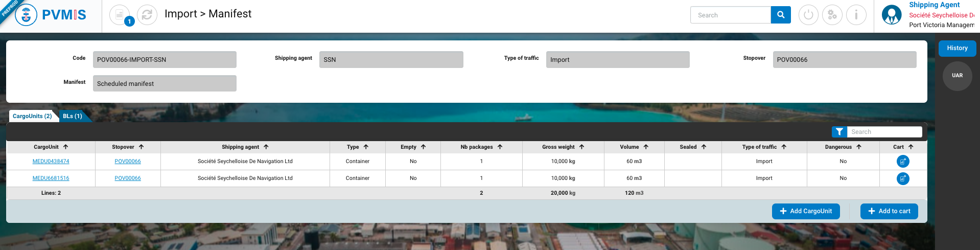Switch to the BLs (1) tab

tap(73, 116)
